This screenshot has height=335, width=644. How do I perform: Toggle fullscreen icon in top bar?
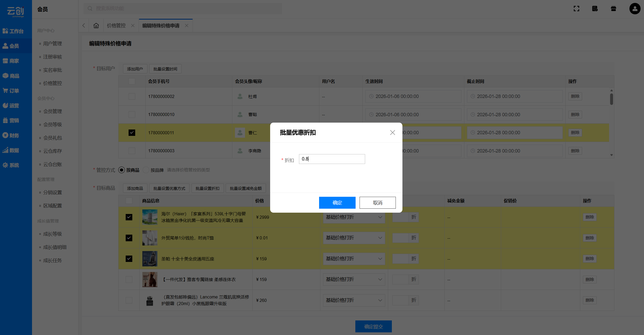pos(576,9)
